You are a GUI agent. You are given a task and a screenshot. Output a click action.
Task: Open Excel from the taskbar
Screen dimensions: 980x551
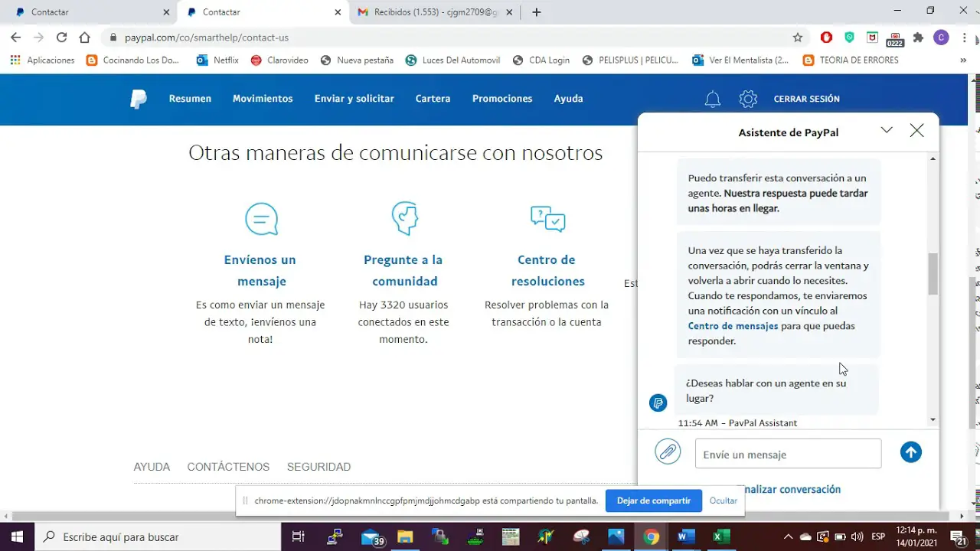(720, 536)
